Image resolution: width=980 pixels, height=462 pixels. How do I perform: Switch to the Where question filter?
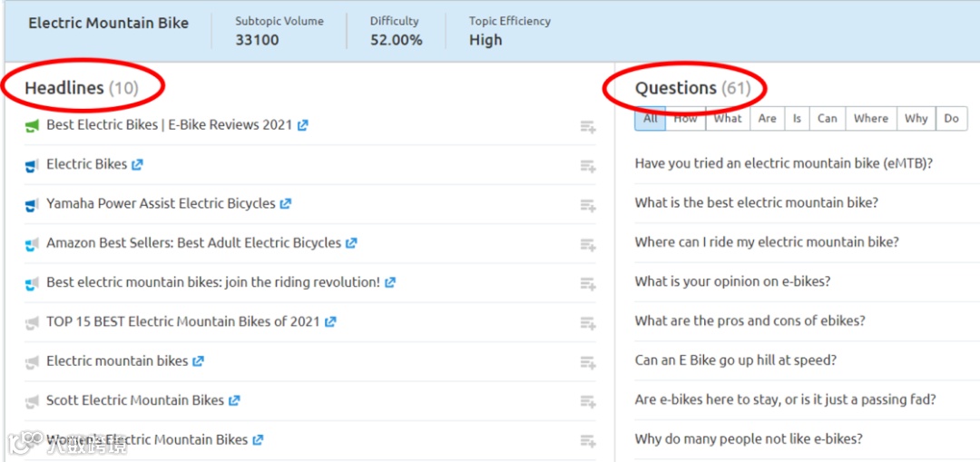(871, 119)
